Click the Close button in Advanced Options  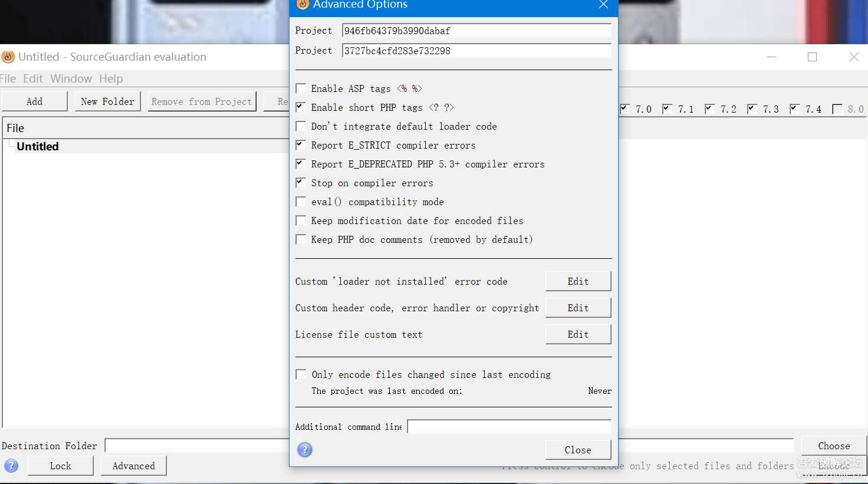click(578, 450)
